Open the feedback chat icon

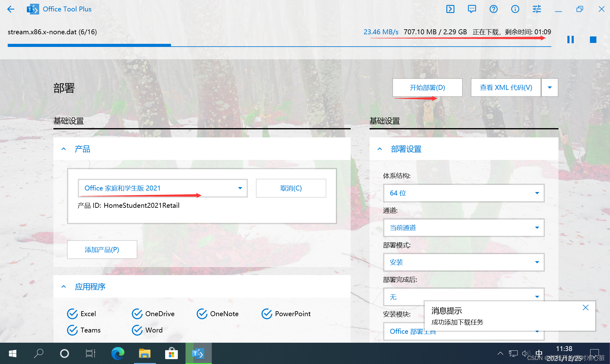coord(472,9)
